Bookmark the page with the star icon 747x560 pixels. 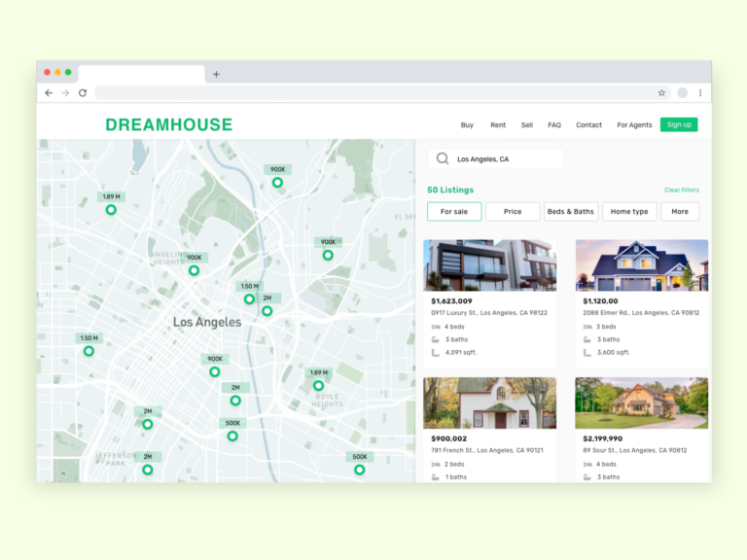661,93
